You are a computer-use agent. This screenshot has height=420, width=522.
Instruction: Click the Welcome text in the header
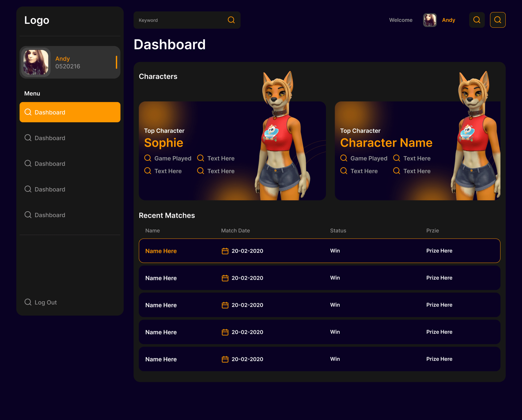[401, 20]
